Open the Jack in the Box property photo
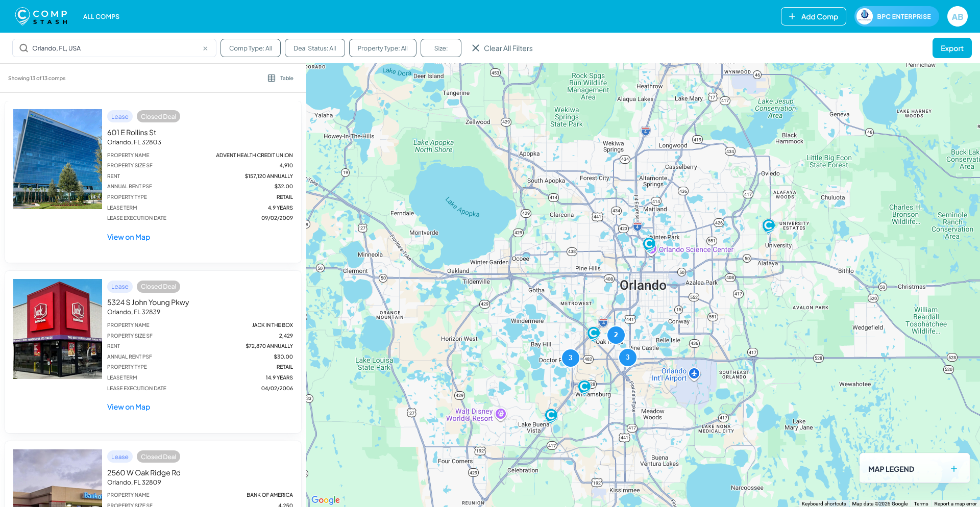 (58, 328)
